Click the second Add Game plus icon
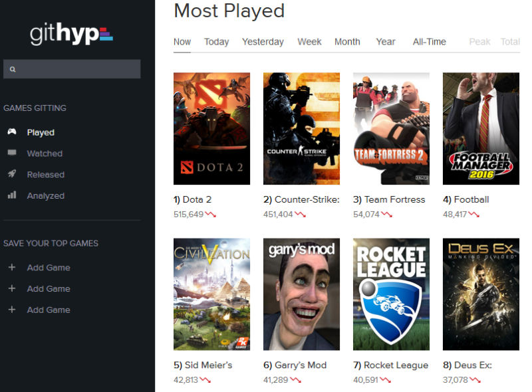The height and width of the screenshot is (392, 532). point(12,288)
